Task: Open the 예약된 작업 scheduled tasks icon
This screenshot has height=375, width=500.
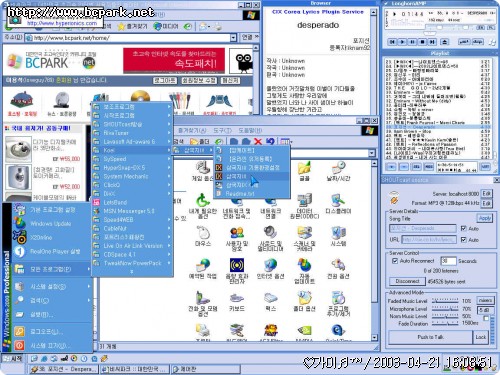Action: pyautogui.click(x=203, y=269)
